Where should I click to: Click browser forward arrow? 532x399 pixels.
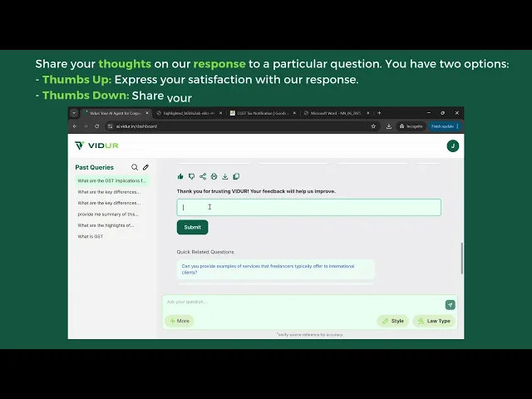[x=86, y=126]
